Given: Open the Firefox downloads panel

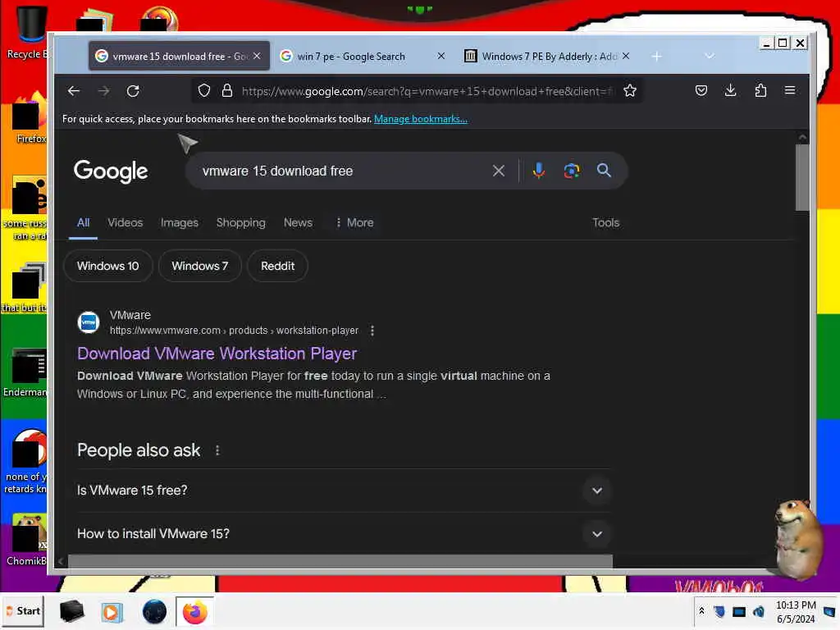Looking at the screenshot, I should click(x=730, y=90).
